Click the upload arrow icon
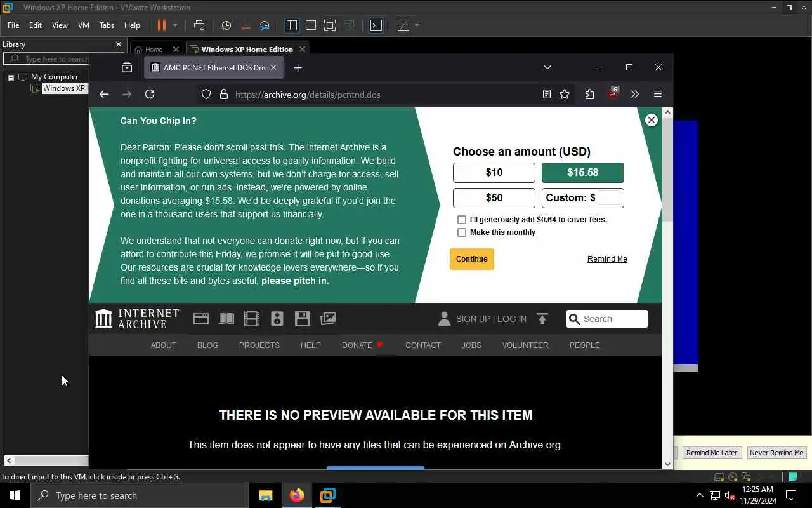The width and height of the screenshot is (812, 508). click(542, 319)
